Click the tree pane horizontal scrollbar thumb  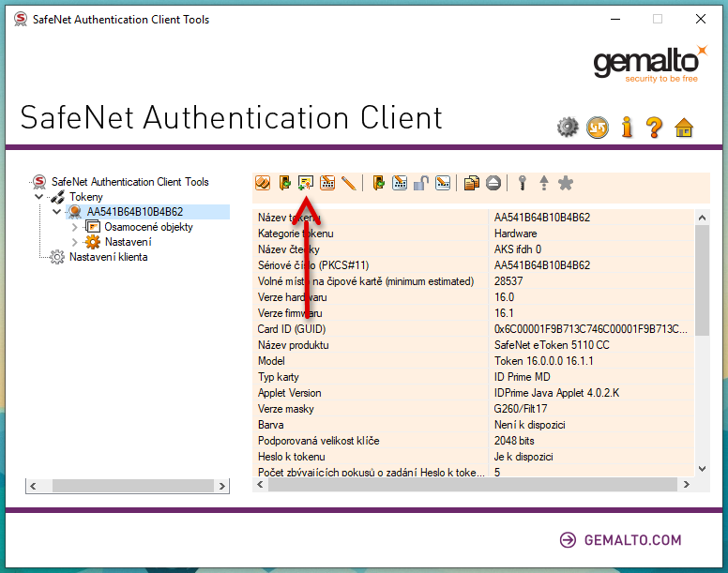click(133, 486)
